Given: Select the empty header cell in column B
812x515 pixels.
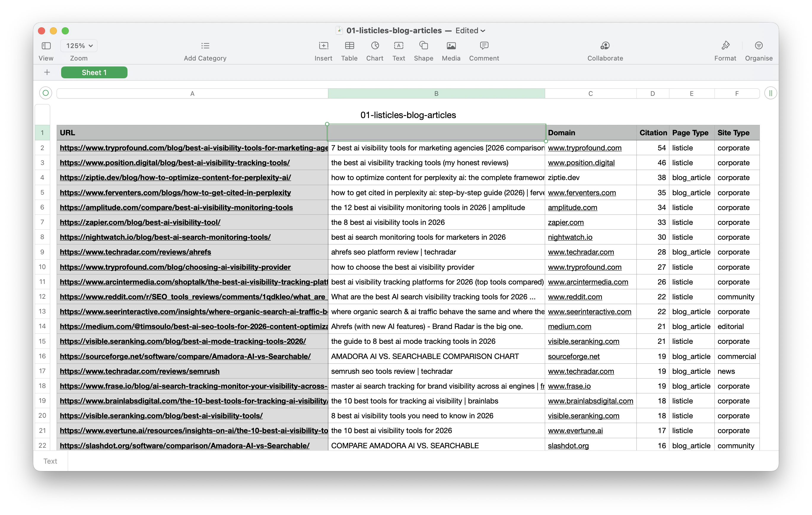Looking at the screenshot, I should tap(436, 133).
